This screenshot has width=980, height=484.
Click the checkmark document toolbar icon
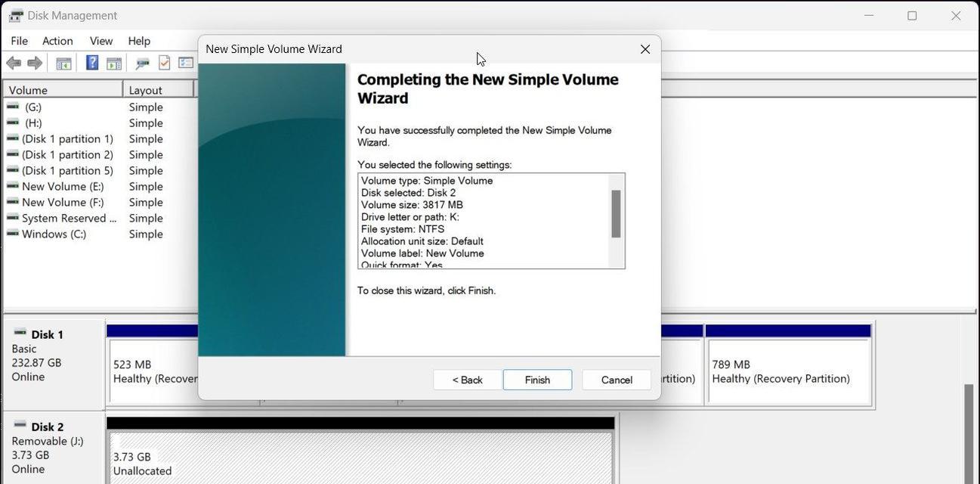pos(164,64)
